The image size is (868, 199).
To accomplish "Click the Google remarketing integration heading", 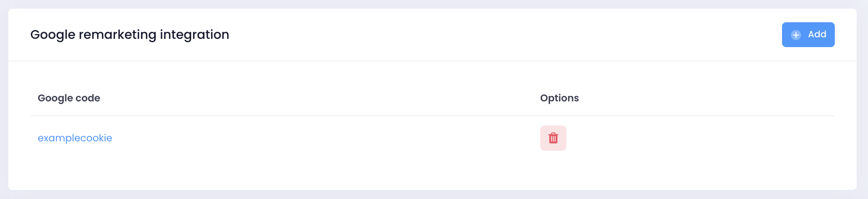I will [130, 35].
